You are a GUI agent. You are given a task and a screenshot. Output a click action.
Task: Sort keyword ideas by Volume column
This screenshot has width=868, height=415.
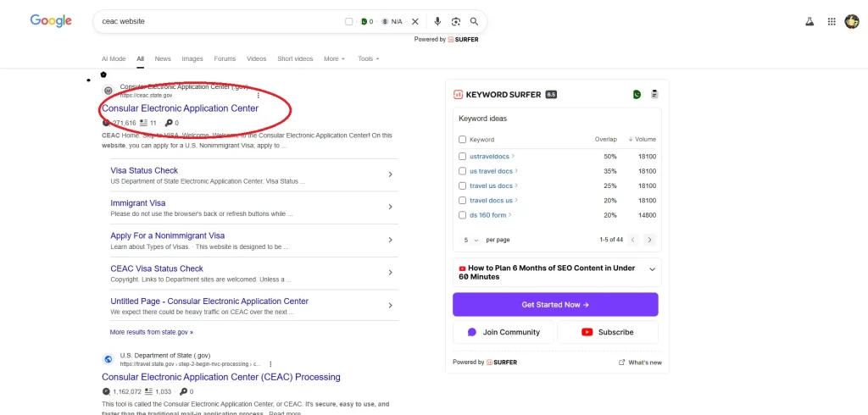[x=643, y=140]
